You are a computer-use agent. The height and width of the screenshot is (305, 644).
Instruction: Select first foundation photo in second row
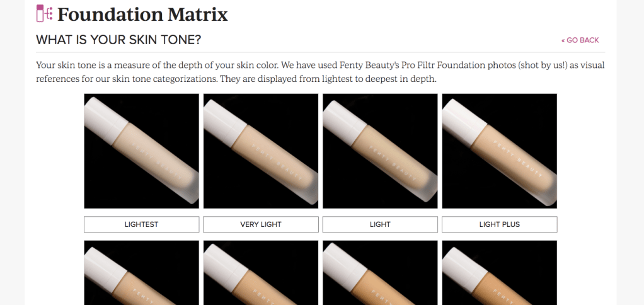point(142,273)
